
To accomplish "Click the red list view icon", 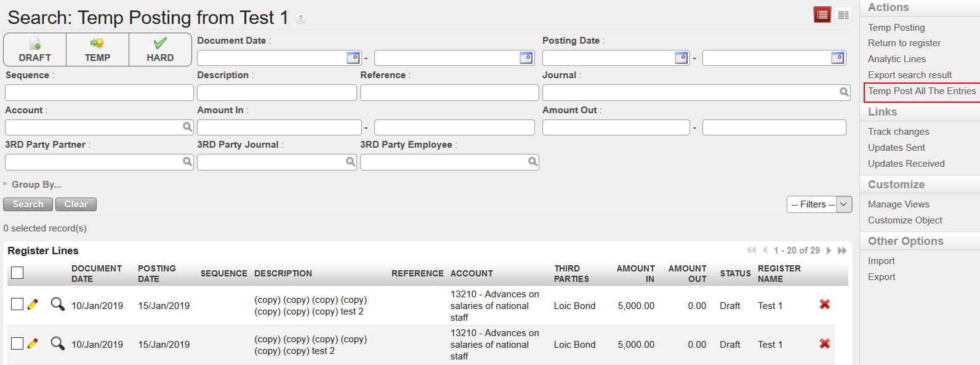I will (822, 15).
